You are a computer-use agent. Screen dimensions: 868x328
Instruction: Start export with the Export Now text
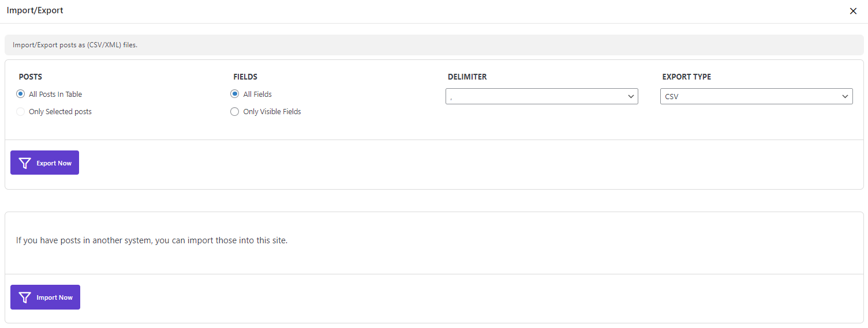[54, 163]
